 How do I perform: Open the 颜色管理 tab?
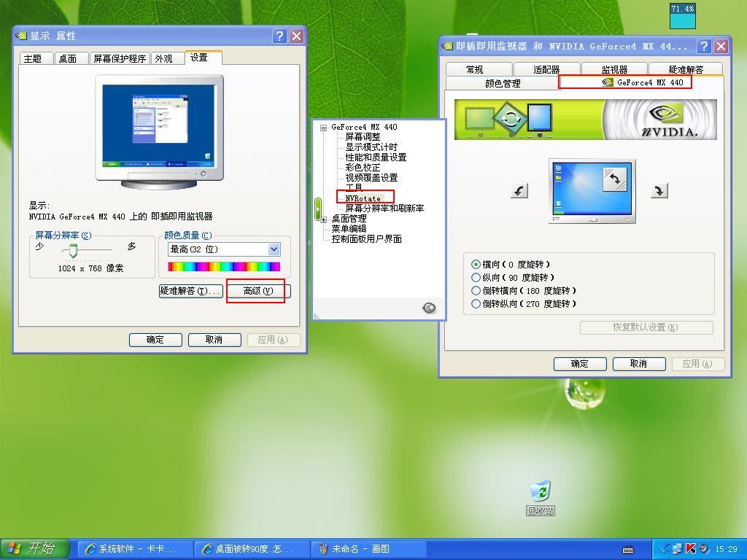tap(503, 83)
